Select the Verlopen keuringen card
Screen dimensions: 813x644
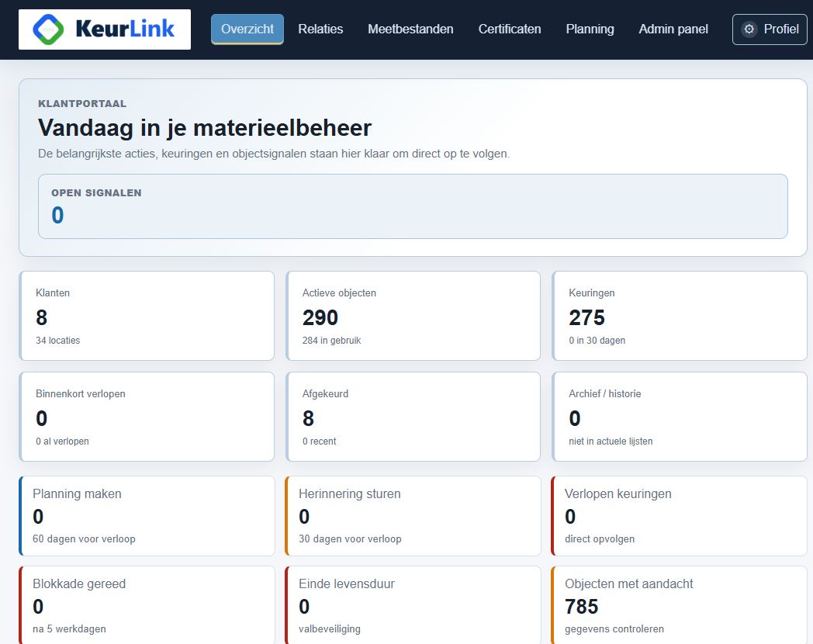tap(680, 516)
